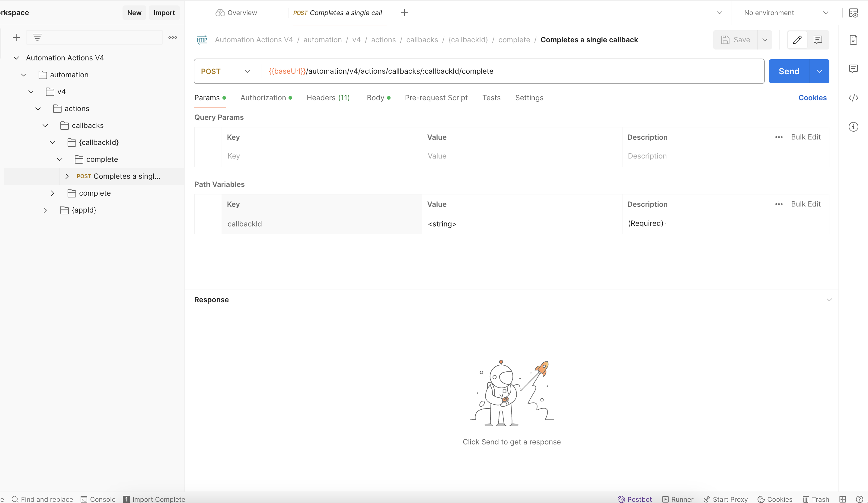
Task: Click the filter collections icon
Action: pyautogui.click(x=37, y=37)
